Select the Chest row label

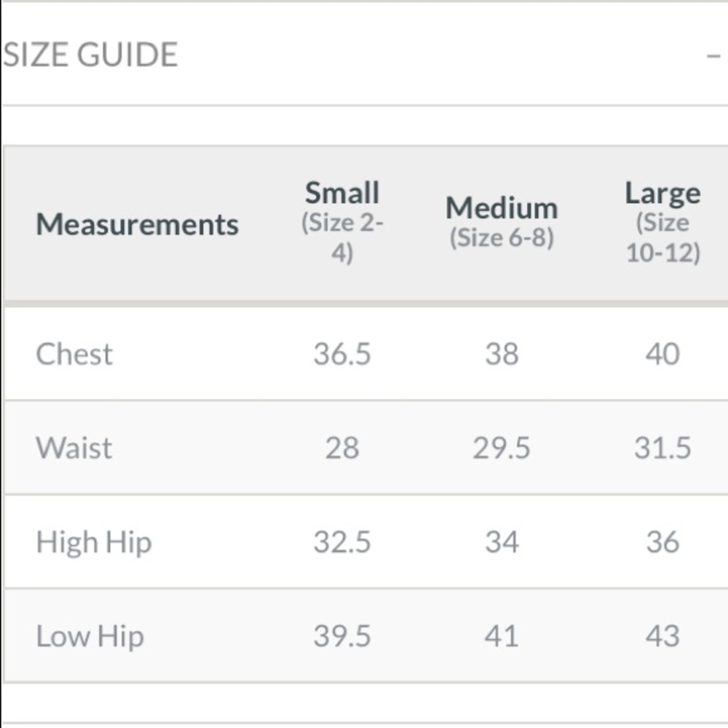click(x=74, y=355)
